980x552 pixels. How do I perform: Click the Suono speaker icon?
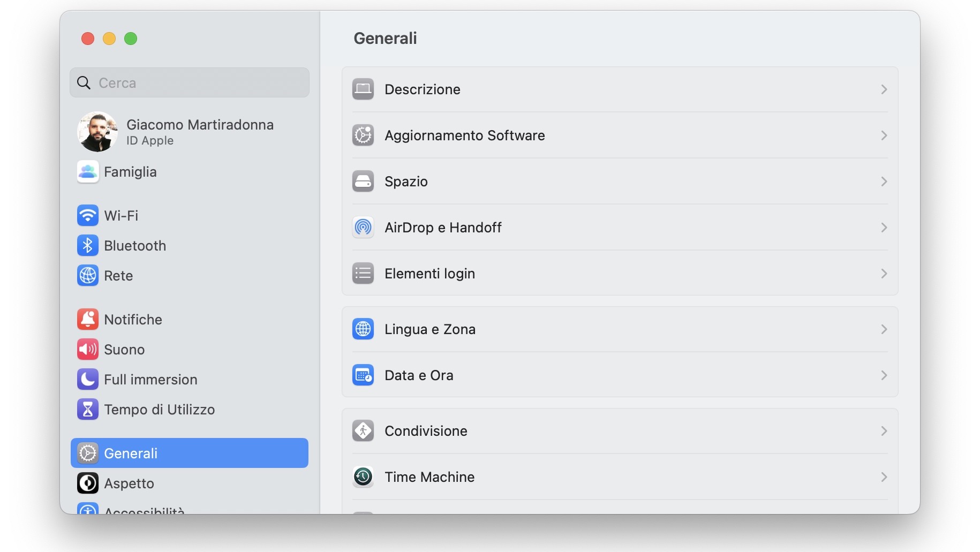88,350
